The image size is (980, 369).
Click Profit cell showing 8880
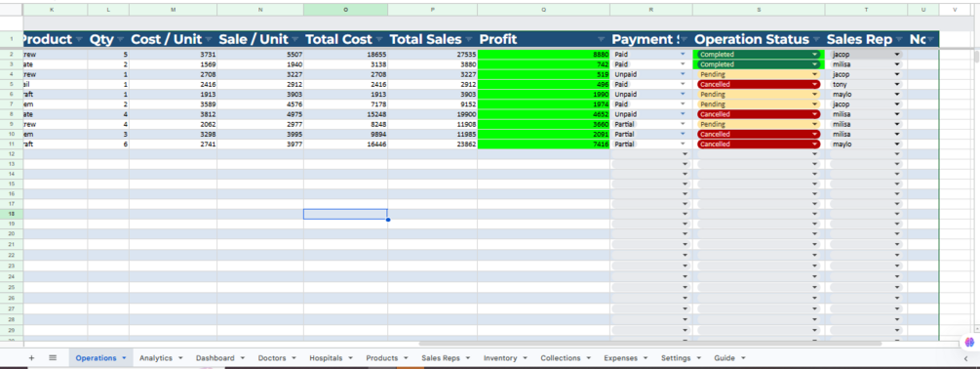544,55
